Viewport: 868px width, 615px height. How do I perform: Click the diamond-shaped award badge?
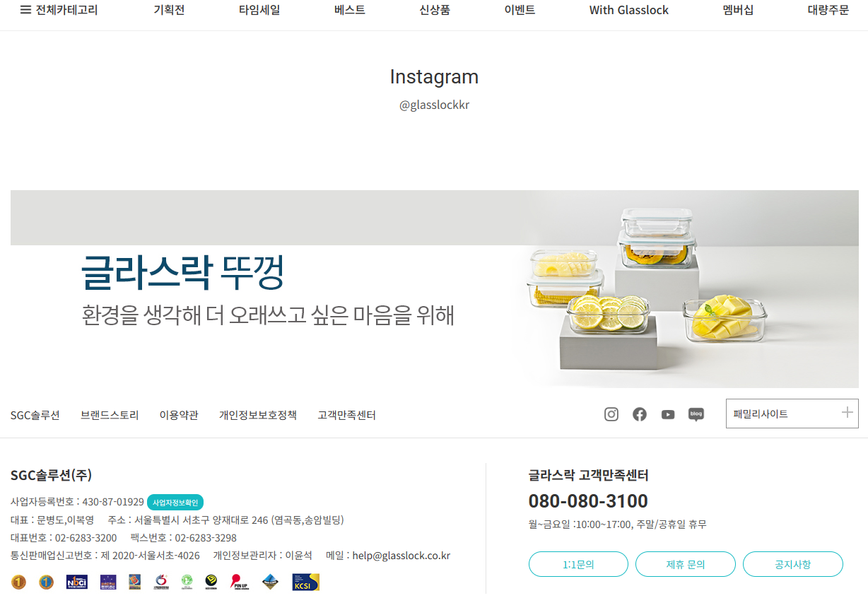point(270,582)
